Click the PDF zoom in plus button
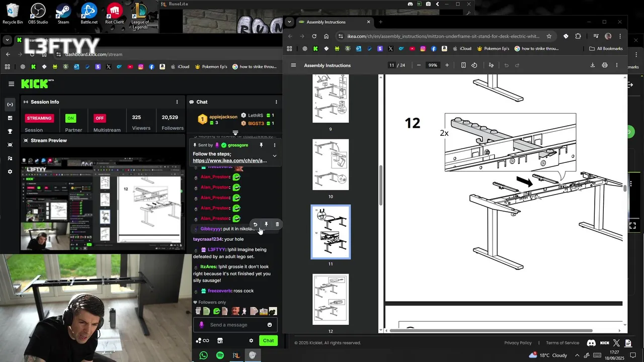 coord(447,65)
